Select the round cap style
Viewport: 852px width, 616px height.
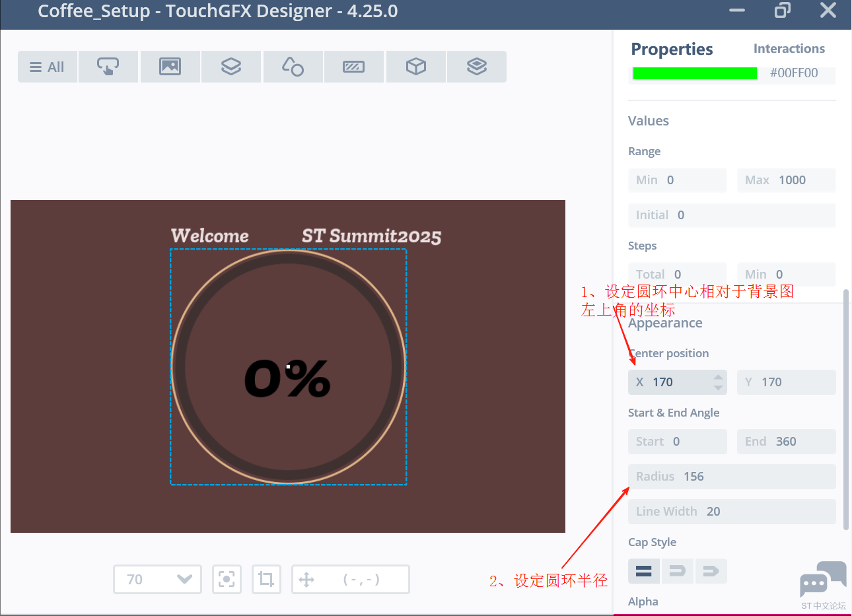pyautogui.click(x=678, y=571)
